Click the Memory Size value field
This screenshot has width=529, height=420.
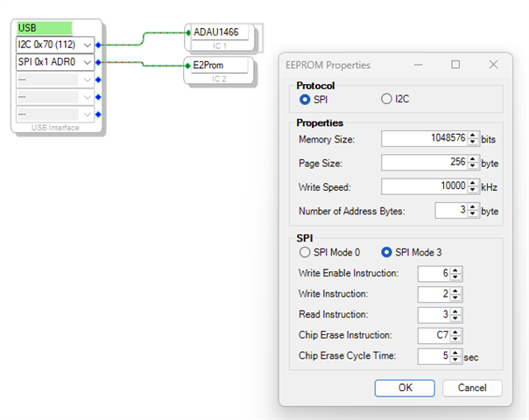coord(425,138)
